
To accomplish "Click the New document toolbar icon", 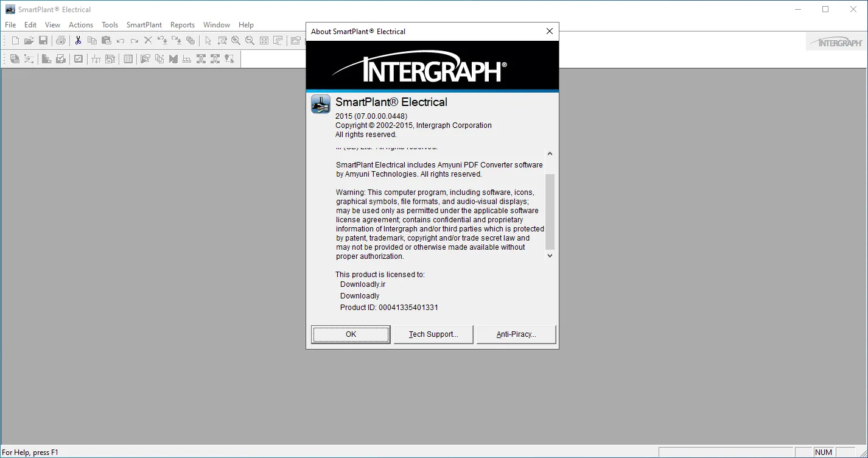I will tap(16, 41).
